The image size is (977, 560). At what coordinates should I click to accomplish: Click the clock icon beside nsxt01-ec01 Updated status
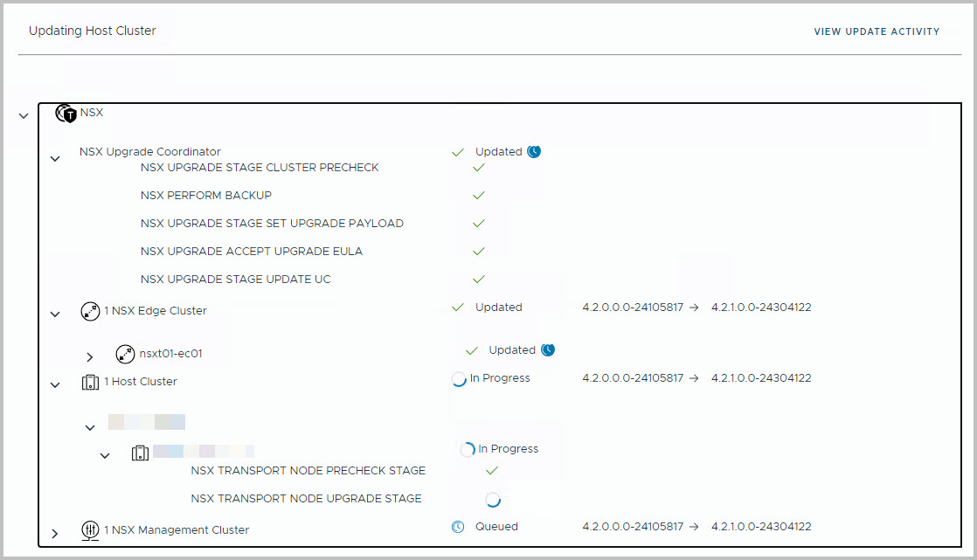coord(551,349)
